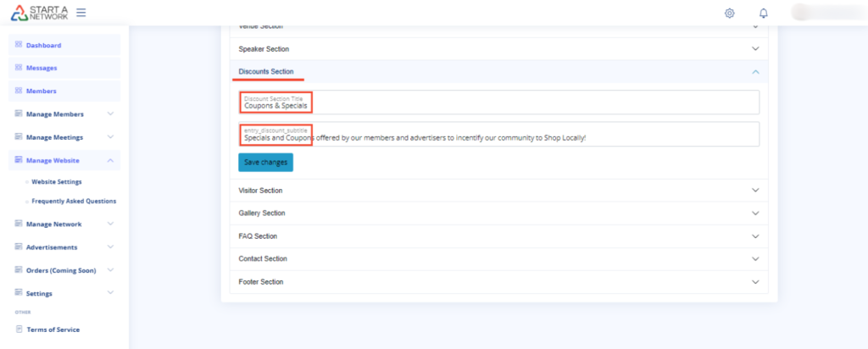The width and height of the screenshot is (868, 349).
Task: Expand the Manage Members sidebar menu
Action: pos(110,114)
